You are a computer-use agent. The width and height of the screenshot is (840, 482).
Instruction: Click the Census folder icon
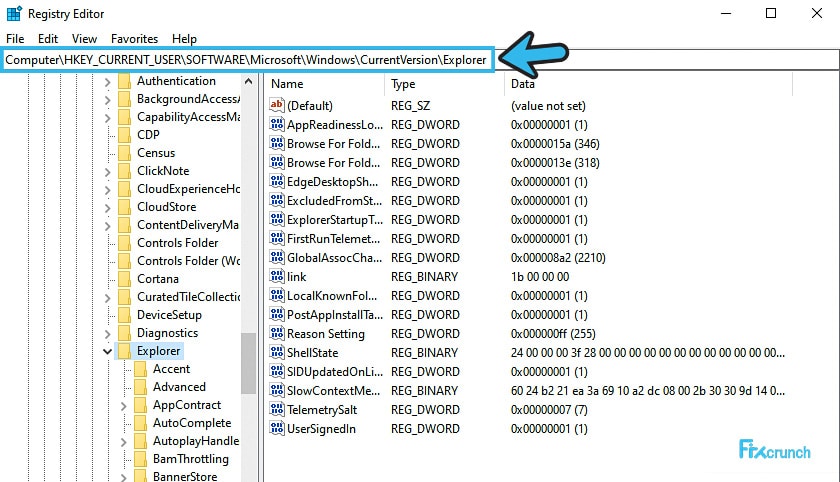(x=124, y=153)
